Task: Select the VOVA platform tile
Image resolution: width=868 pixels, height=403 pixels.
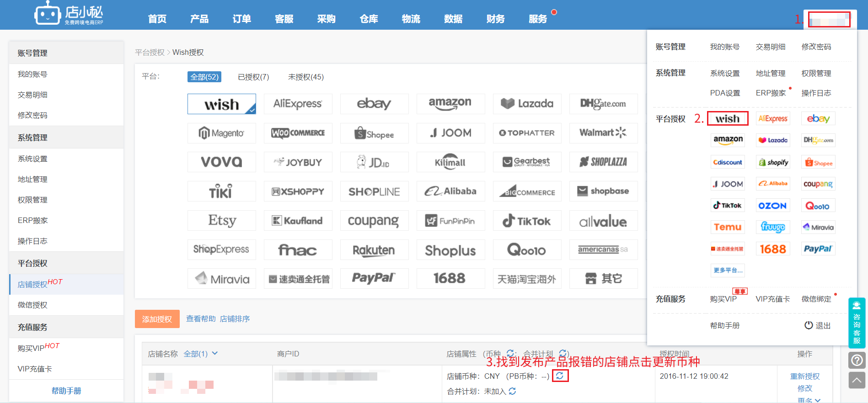Action: [222, 162]
